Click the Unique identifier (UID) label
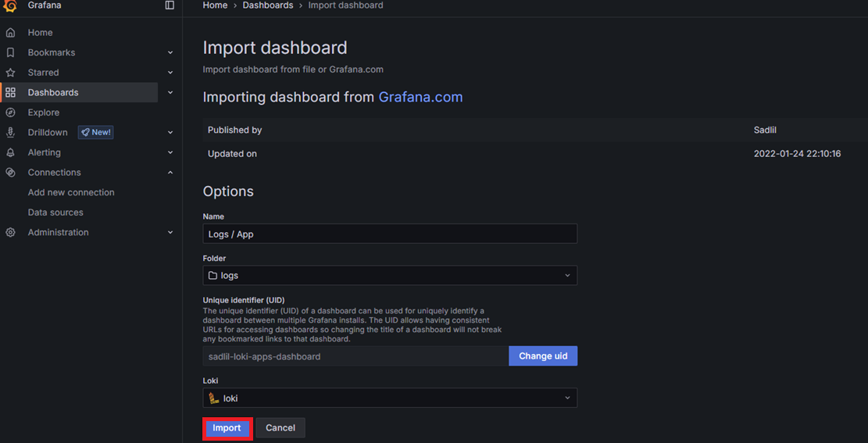 click(244, 300)
